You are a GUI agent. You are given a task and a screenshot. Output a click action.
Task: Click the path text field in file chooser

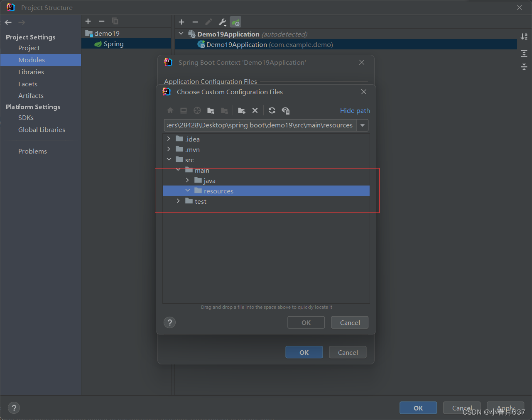pyautogui.click(x=260, y=125)
